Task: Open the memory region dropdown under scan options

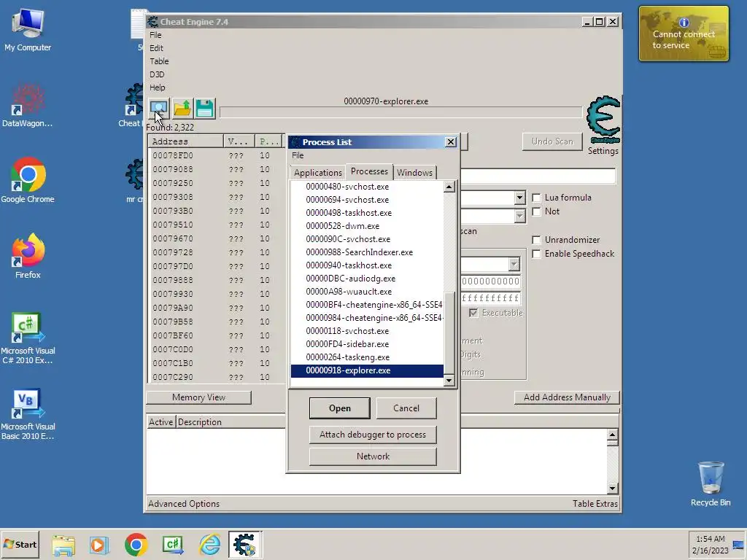Action: coord(514,264)
